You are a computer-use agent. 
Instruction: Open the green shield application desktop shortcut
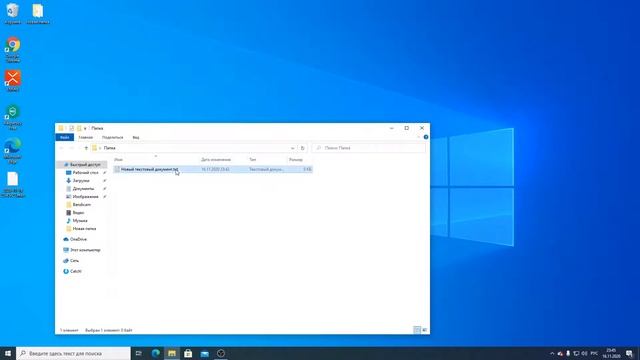pos(13,117)
